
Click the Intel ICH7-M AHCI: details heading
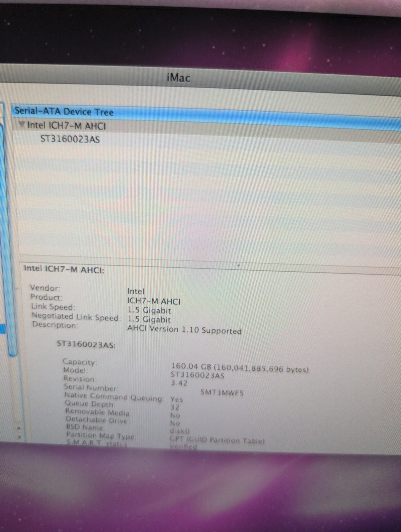click(x=64, y=269)
